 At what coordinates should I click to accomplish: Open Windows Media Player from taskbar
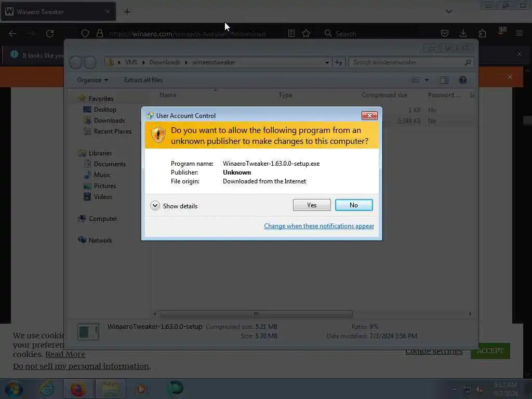coord(141,389)
